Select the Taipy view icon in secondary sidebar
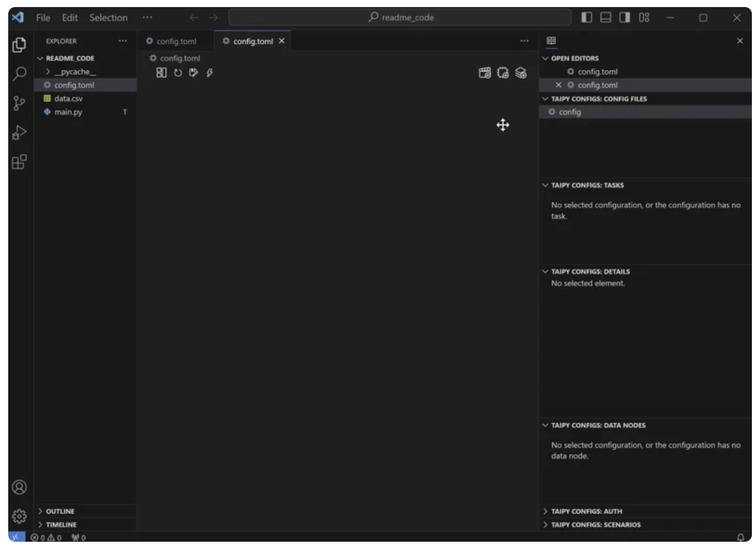The image size is (756, 547). [x=551, y=41]
